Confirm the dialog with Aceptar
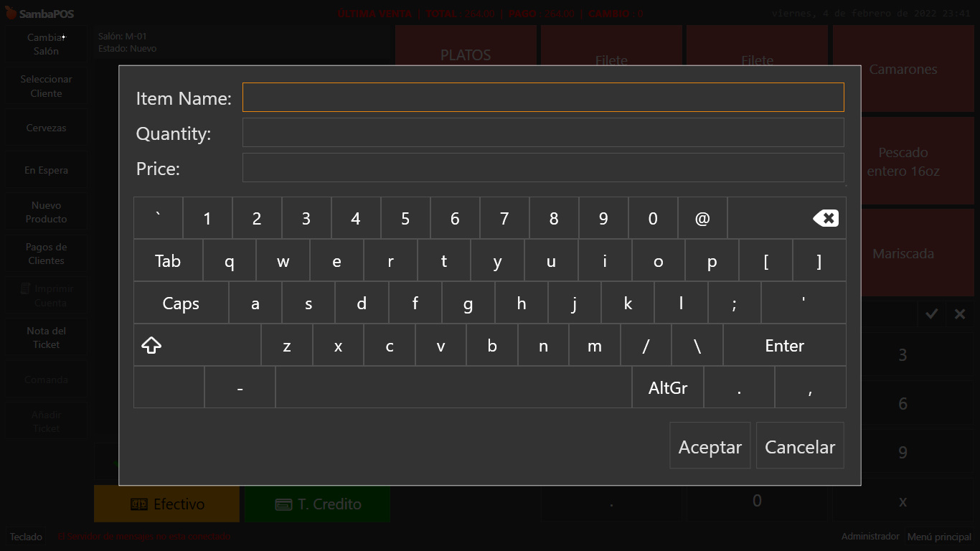The width and height of the screenshot is (980, 551). tap(710, 446)
